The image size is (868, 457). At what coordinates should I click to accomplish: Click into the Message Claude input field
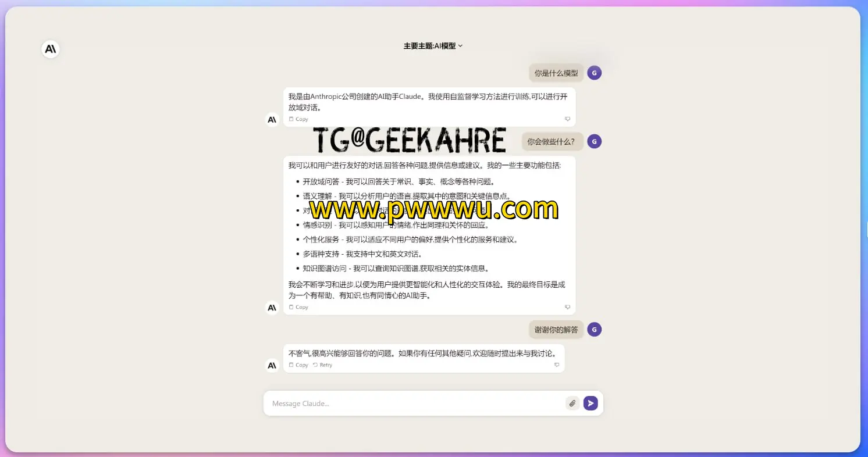tap(413, 404)
